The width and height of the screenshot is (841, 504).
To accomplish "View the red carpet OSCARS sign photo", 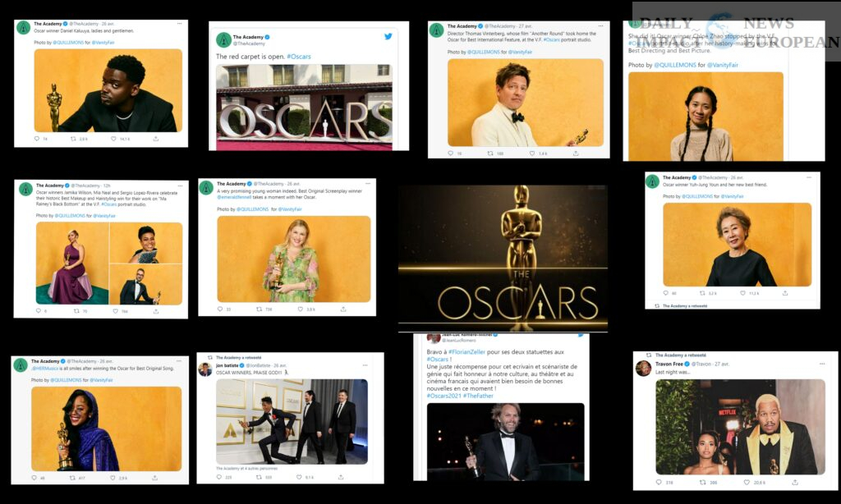I will coord(304,106).
